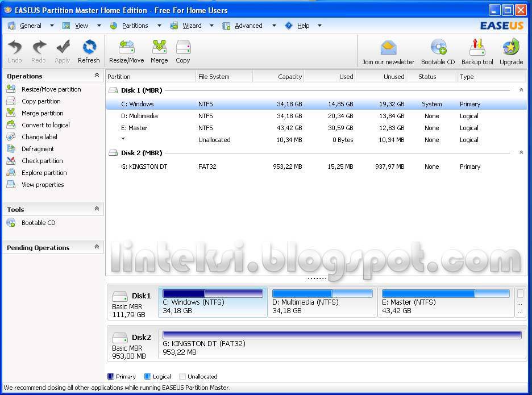Viewport: 532px width, 395px height.
Task: Select Merge partition operation
Action: click(43, 113)
